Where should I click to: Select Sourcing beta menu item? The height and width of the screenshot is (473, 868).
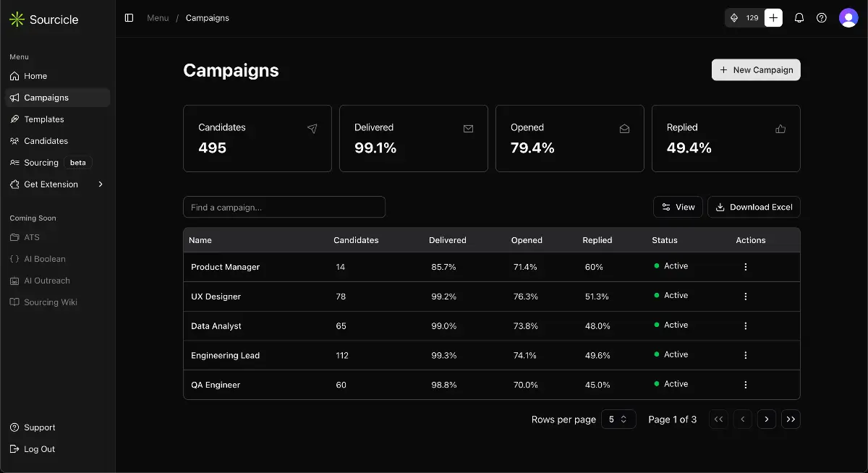pyautogui.click(x=41, y=163)
